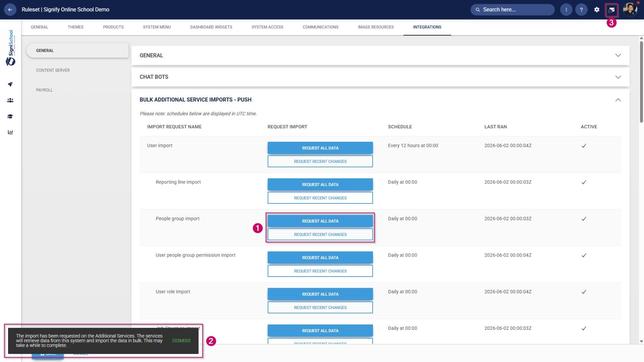This screenshot has width=644, height=362.
Task: Switch to the SYSTEM MENU tab
Action: (x=157, y=27)
